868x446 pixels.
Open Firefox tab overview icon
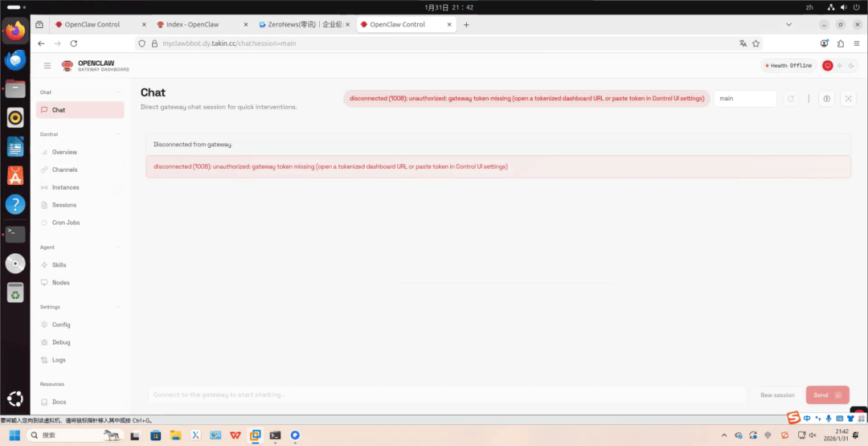(39, 24)
